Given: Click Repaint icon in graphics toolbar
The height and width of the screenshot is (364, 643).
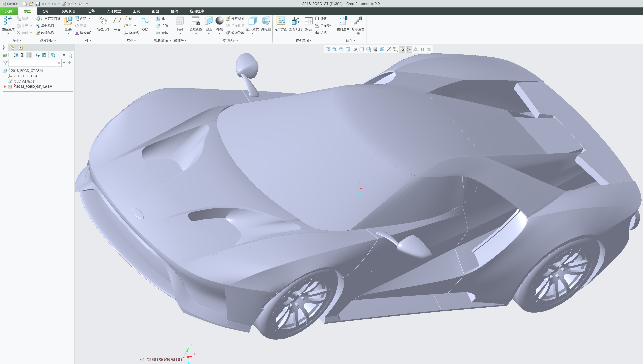Looking at the screenshot, I should [x=348, y=49].
